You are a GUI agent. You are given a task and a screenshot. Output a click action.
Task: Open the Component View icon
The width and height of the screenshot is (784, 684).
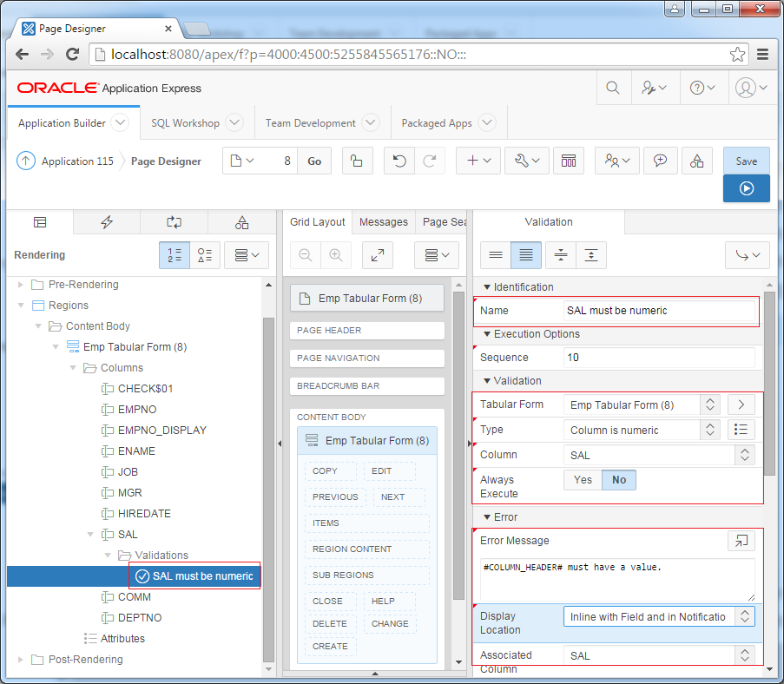point(569,161)
